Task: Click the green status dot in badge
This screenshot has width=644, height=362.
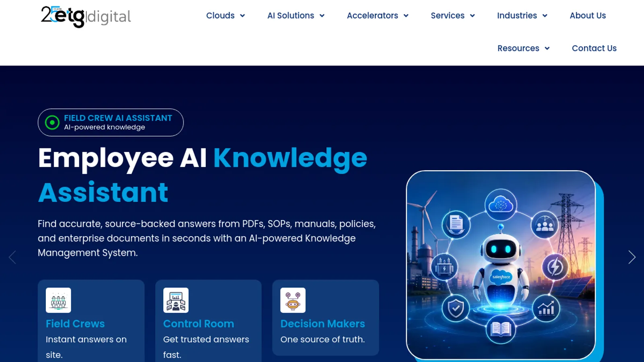Action: [x=52, y=122]
